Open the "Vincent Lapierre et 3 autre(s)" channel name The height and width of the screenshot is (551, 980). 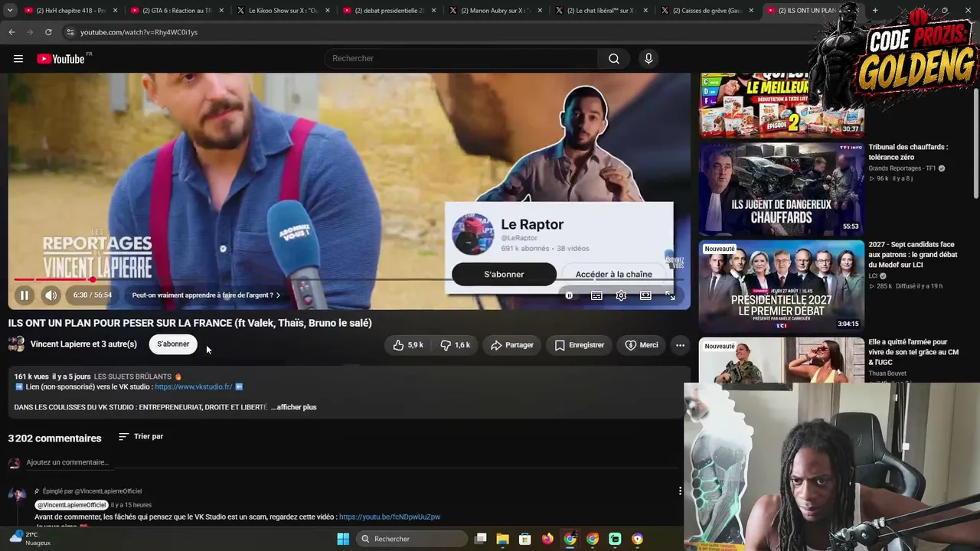(x=83, y=344)
